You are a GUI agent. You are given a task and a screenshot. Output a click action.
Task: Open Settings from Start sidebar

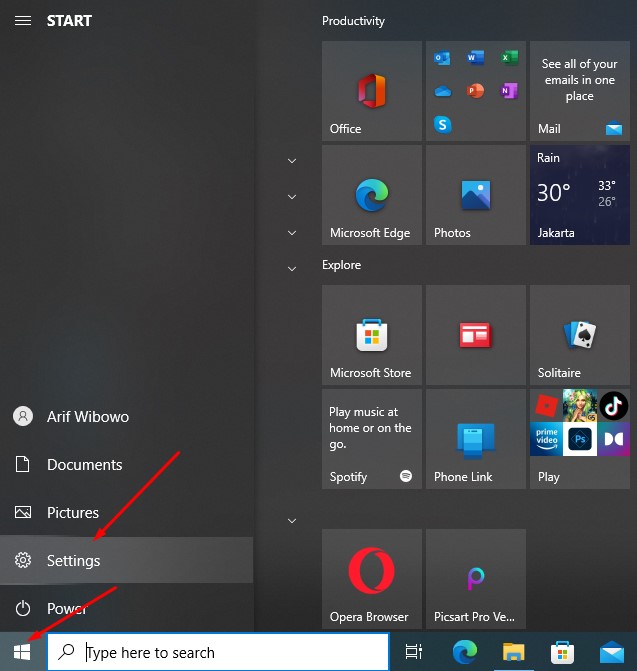73,561
